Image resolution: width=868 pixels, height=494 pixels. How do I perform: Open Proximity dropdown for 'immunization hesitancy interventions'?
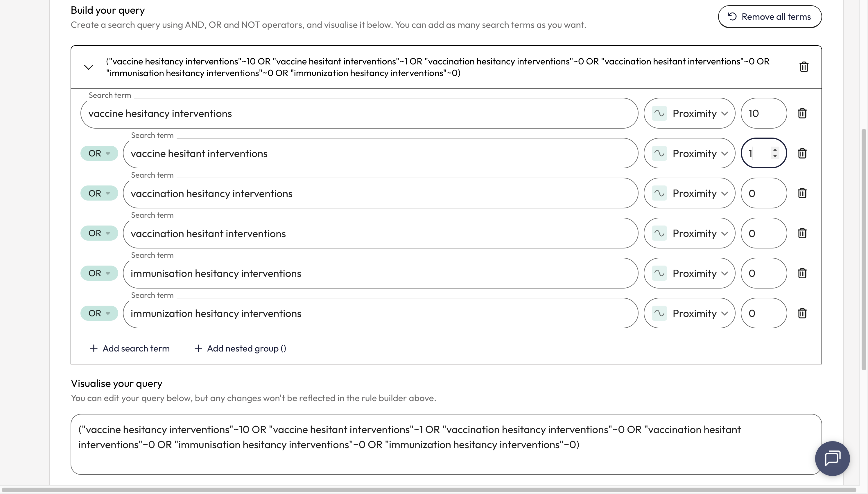click(689, 313)
